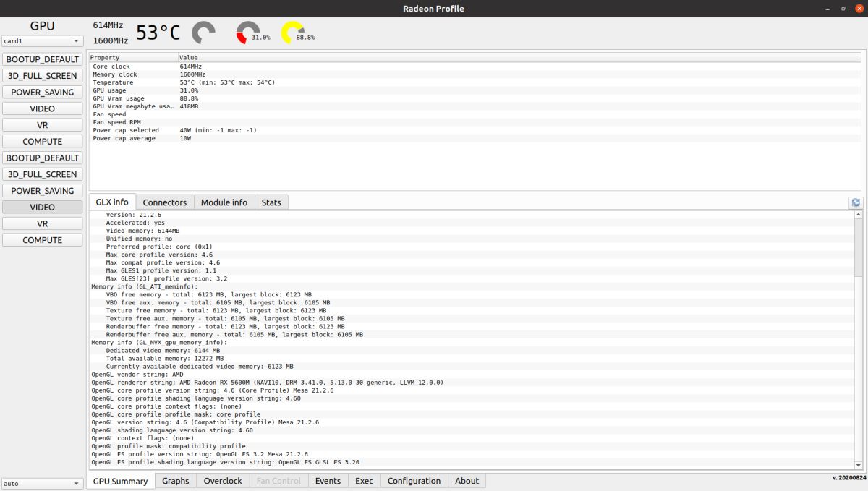Select the Memory clock row

pos(475,74)
